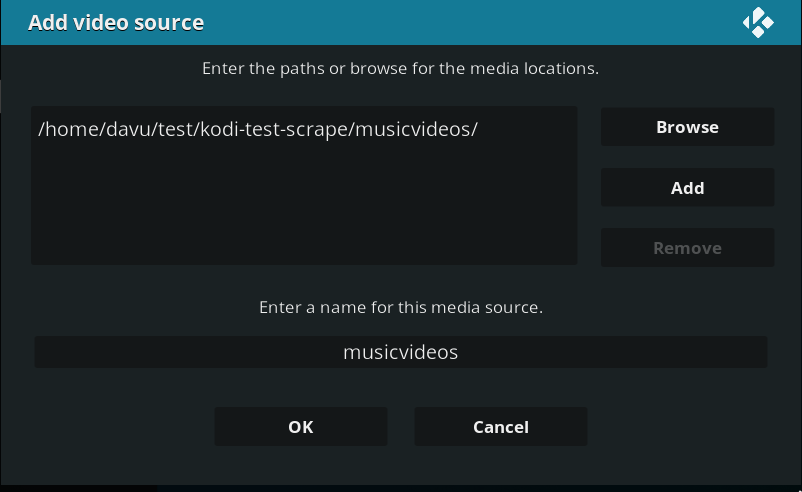Click the 'Add video source' title text
802x492 pixels.
click(116, 23)
